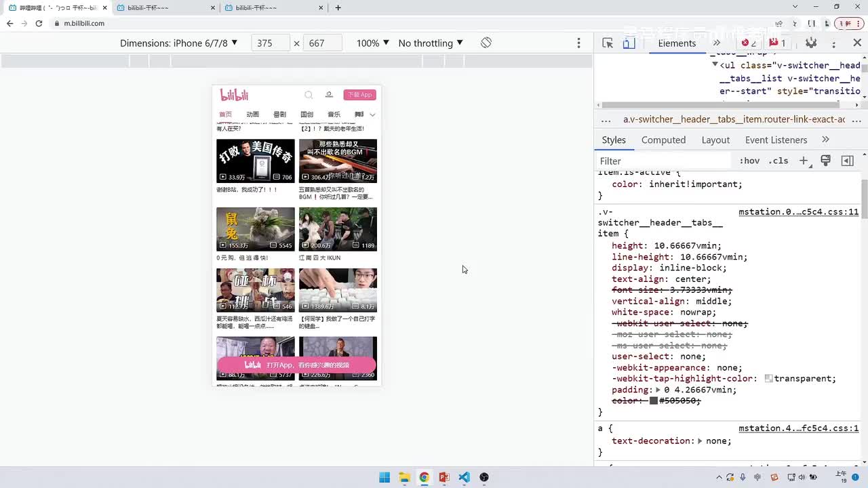868x488 pixels.
Task: Toggle the .cls element classes panel
Action: pos(778,161)
